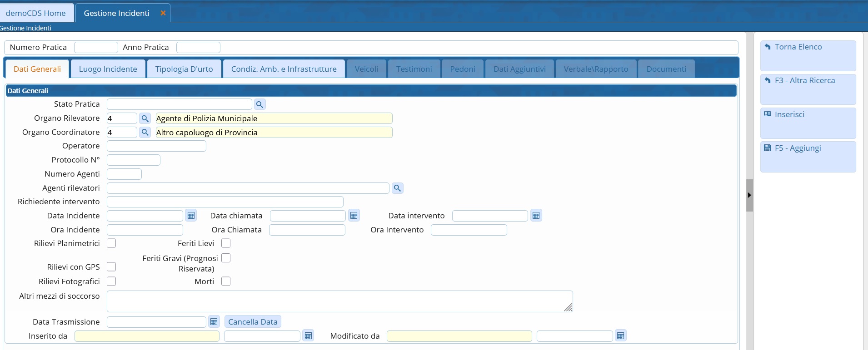The width and height of the screenshot is (868, 350).
Task: Focus the Stato Pratica field
Action: tap(179, 104)
